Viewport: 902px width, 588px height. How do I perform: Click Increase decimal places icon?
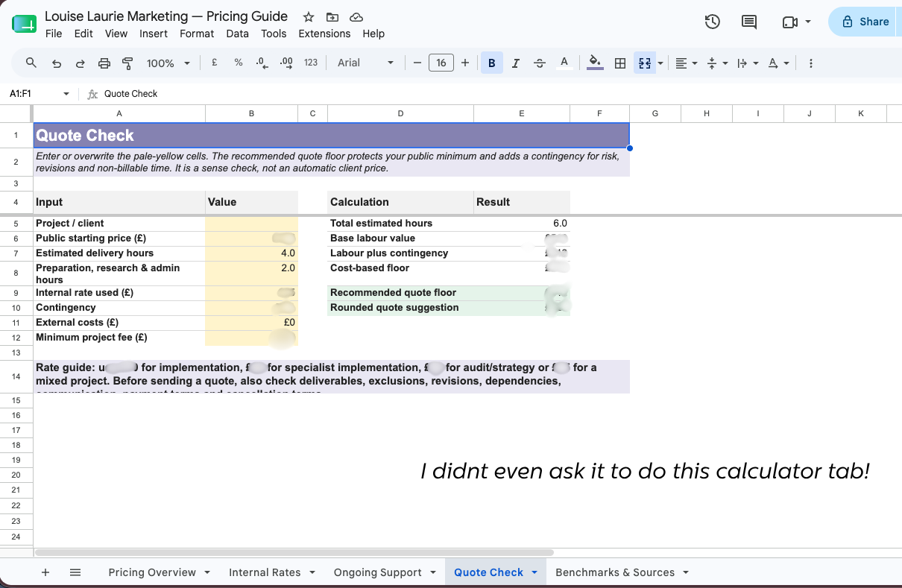[286, 63]
